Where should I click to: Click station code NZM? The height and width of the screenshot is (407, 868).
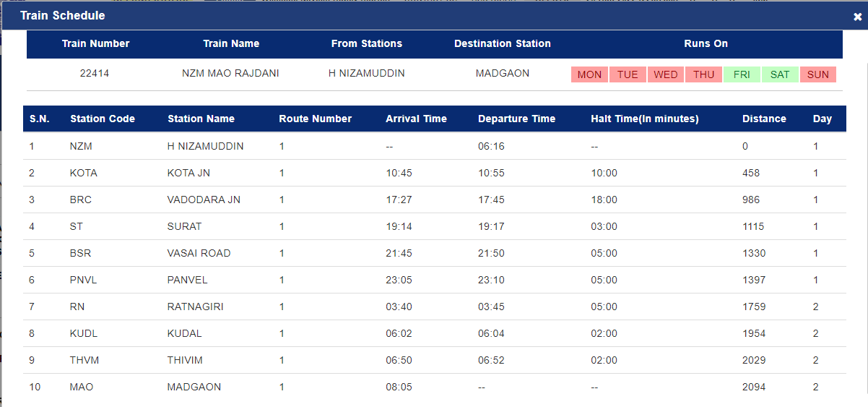coord(81,146)
